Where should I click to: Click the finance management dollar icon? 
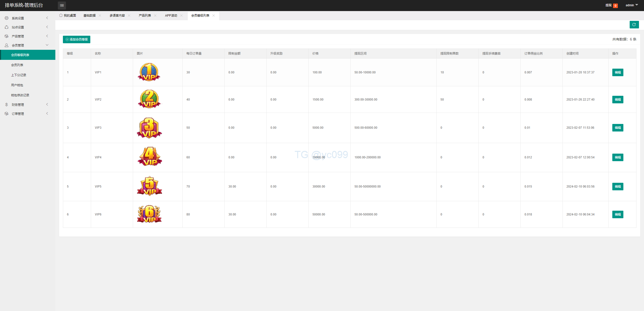(7, 105)
